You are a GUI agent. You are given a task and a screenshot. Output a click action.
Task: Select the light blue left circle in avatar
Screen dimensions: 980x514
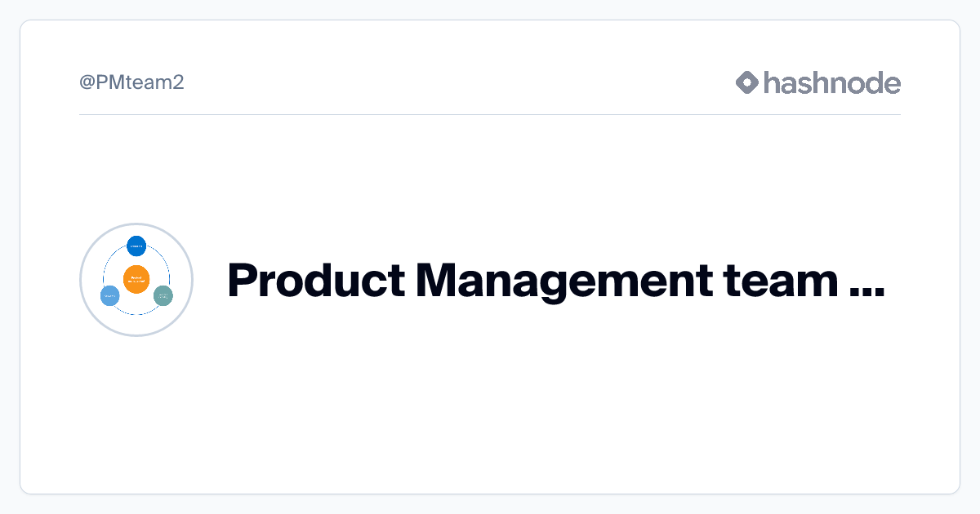point(109,296)
